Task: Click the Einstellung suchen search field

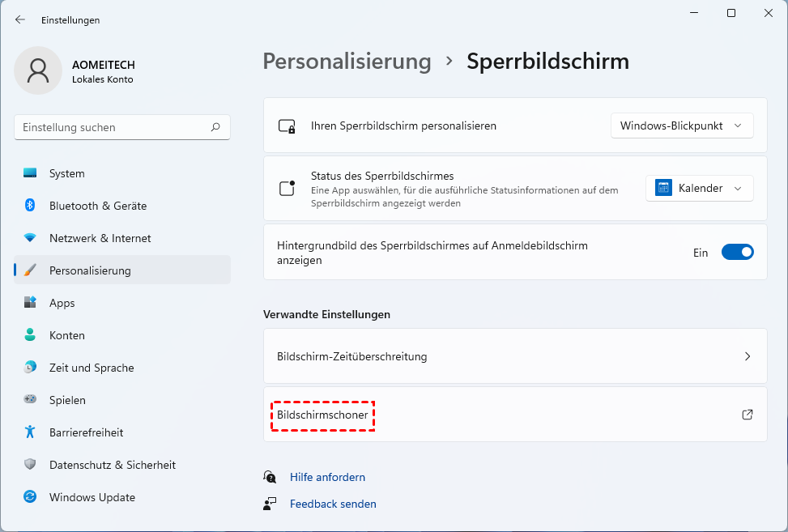Action: pos(113,127)
